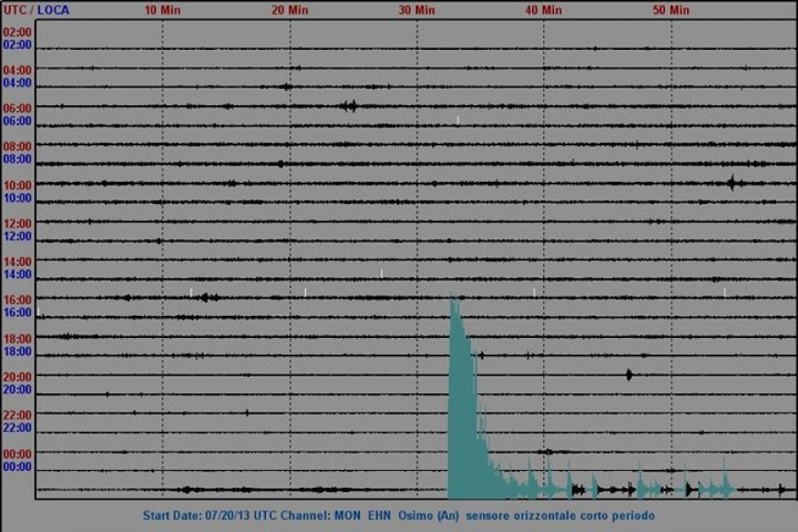This screenshot has height=532, width=798.
Task: Click the "Channel: MON EHN" footer text
Action: (x=335, y=515)
